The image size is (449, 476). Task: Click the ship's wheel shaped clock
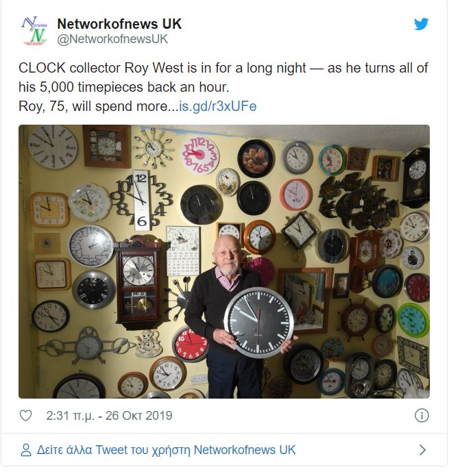point(356,321)
